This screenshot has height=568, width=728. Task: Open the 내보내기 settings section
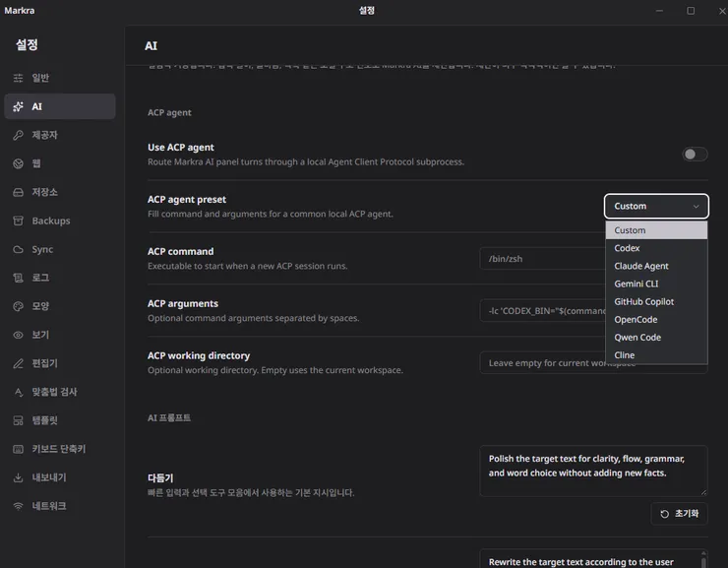[60, 477]
